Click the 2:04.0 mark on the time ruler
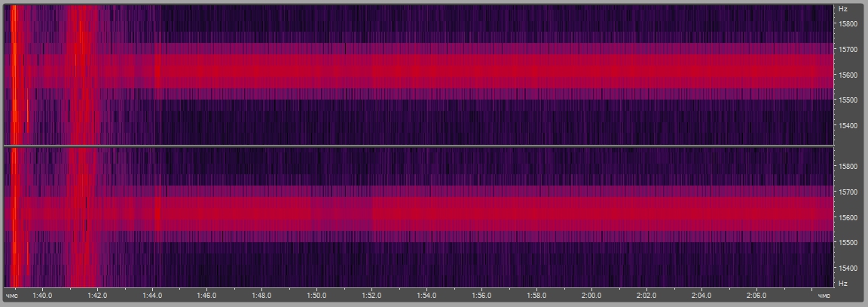Image resolution: width=868 pixels, height=307 pixels. pos(701,296)
